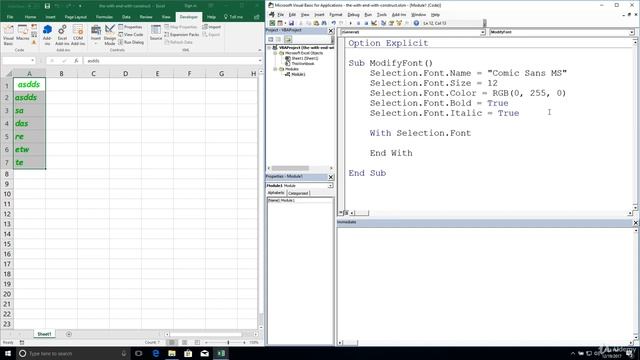Open Properties Window from VBA toolbar
Viewport: 640px width, 360px height.
coord(391,23)
